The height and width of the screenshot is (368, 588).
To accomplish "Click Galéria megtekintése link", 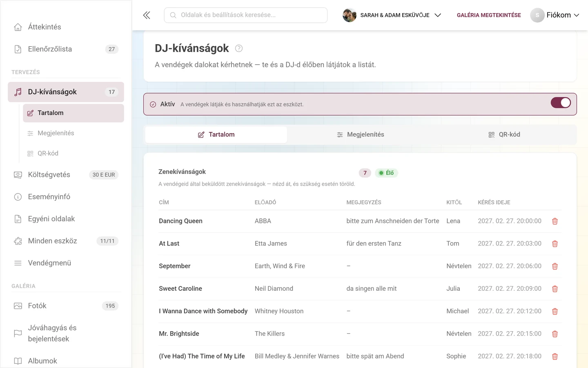I will 489,15.
